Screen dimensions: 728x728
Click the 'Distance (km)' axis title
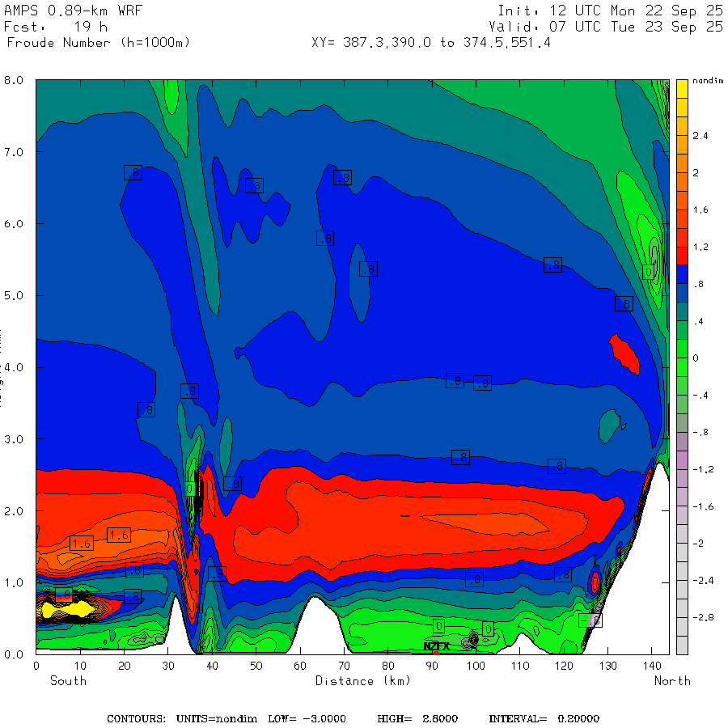363,681
